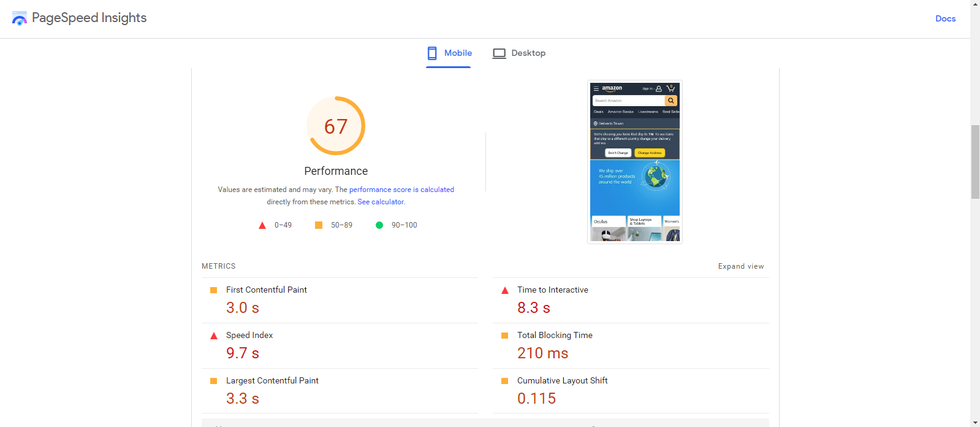Open the performance score is calculated link
The image size is (980, 427).
tap(401, 190)
